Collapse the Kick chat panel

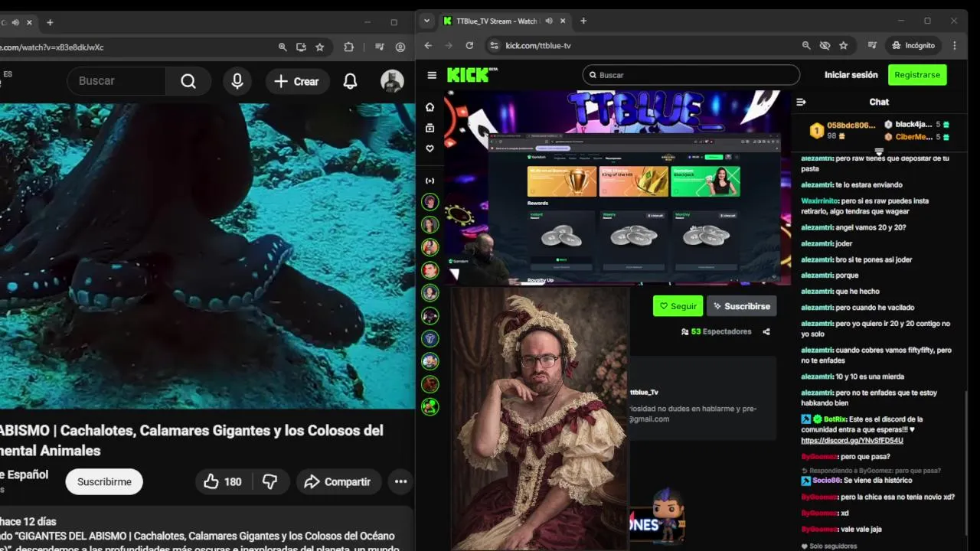(801, 102)
